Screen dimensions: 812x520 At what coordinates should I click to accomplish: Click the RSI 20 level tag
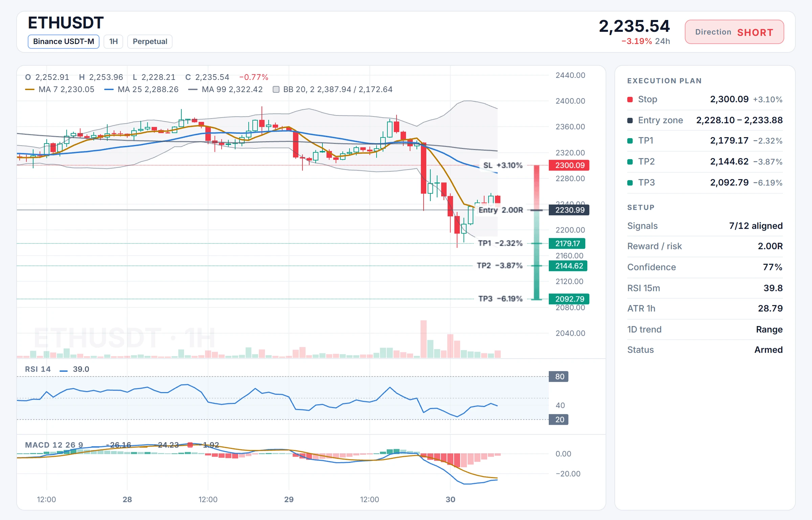pos(559,419)
